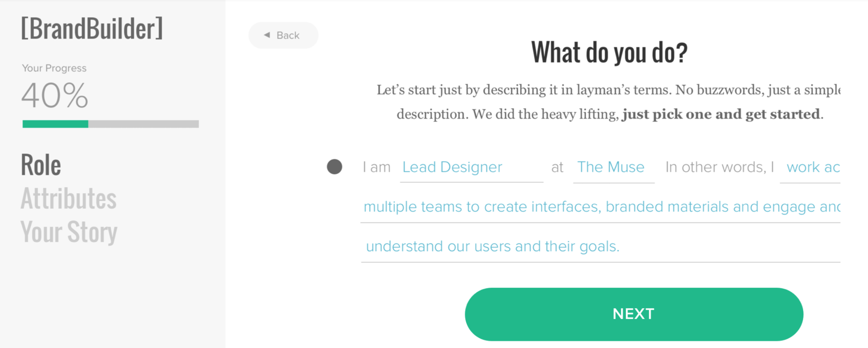Click the "In other words, I" label

[719, 167]
